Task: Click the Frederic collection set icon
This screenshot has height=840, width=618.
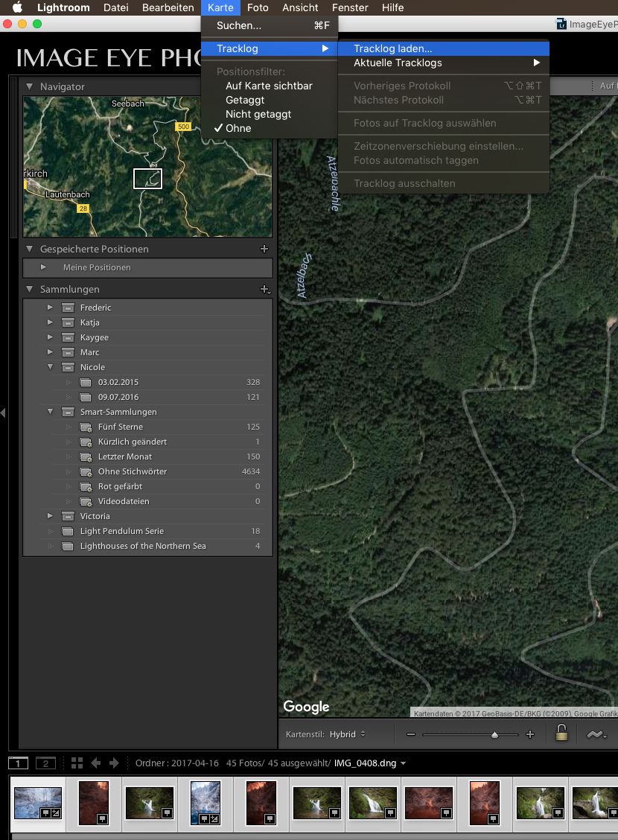Action: coord(68,308)
